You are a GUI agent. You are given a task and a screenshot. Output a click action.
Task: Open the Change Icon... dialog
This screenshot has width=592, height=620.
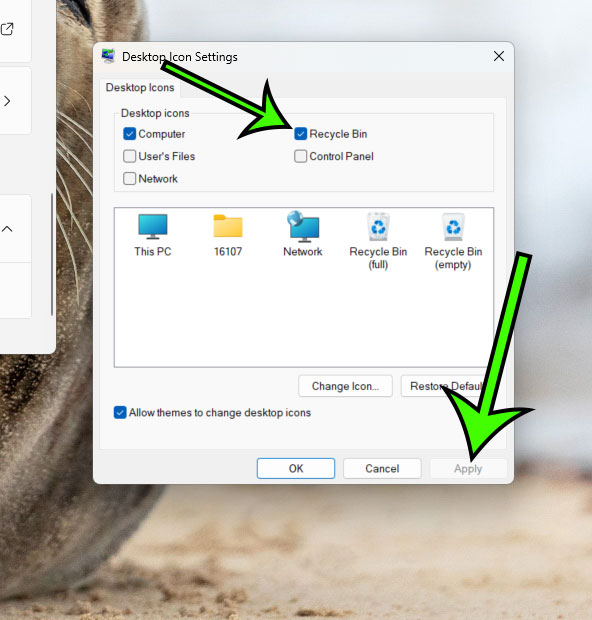click(x=345, y=386)
